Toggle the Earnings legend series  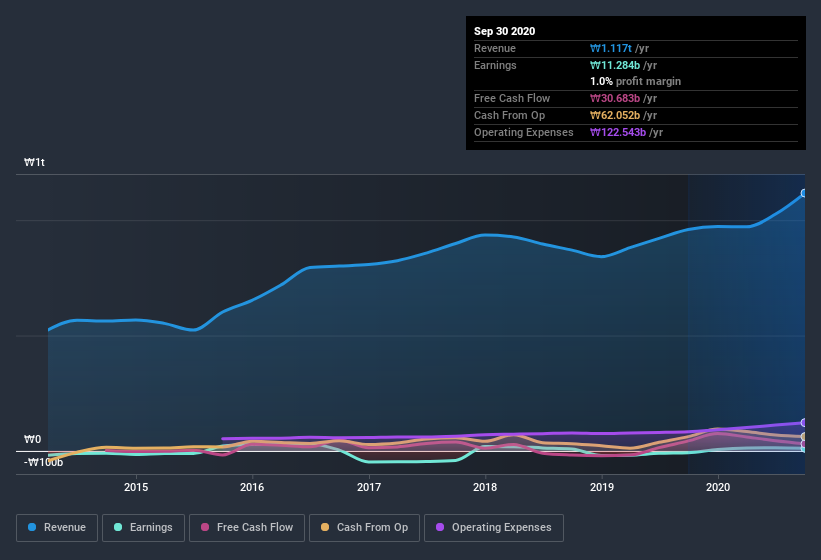coord(143,528)
